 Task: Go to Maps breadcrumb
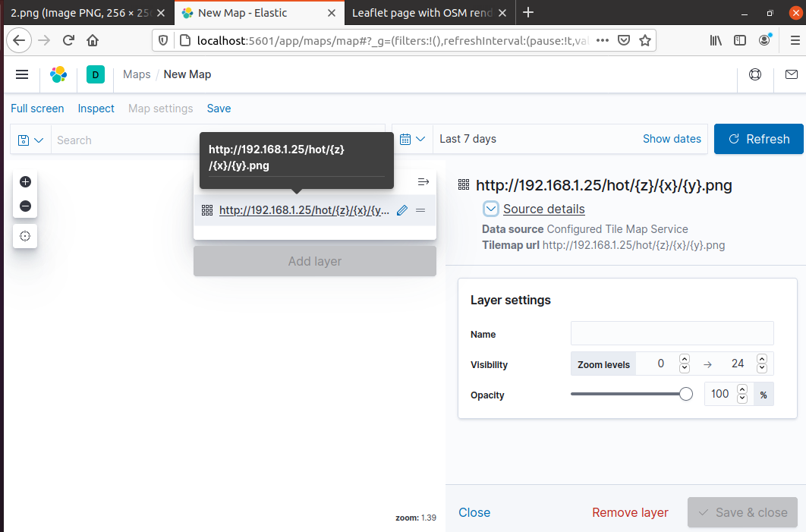pyautogui.click(x=137, y=74)
